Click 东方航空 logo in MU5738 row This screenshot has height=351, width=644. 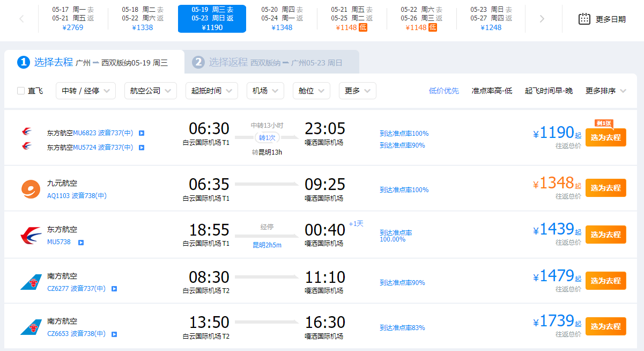(31, 235)
